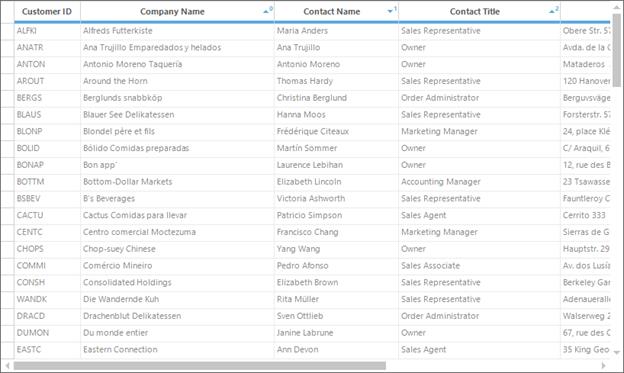624x373 pixels.
Task: Select the ANATR customer ID cell
Action: coord(47,48)
